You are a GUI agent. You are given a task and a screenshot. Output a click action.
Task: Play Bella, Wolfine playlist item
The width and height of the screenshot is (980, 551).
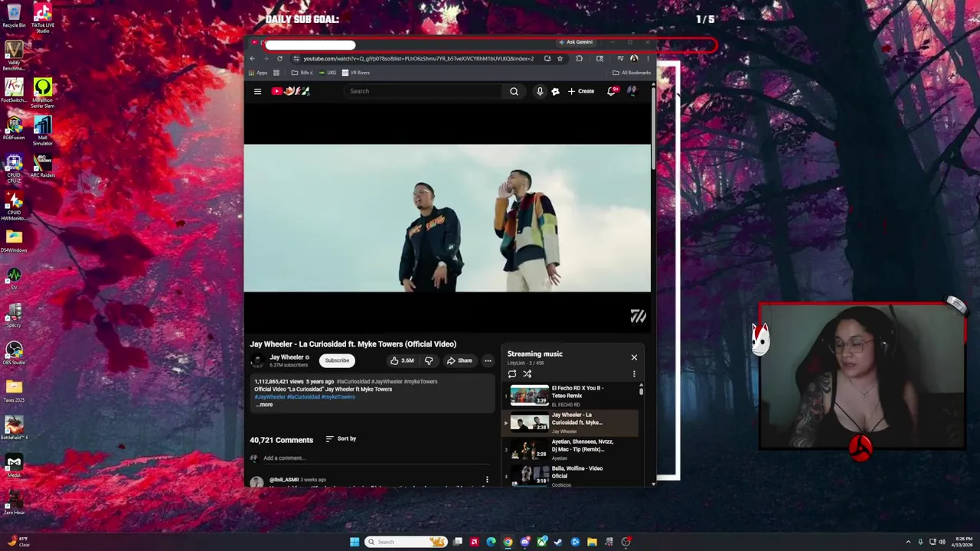click(571, 474)
